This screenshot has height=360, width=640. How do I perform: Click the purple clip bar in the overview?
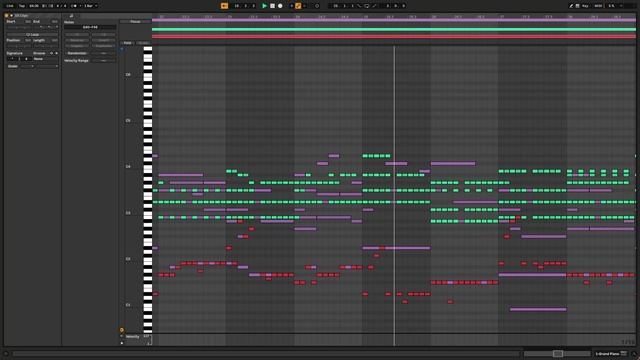[393, 20]
